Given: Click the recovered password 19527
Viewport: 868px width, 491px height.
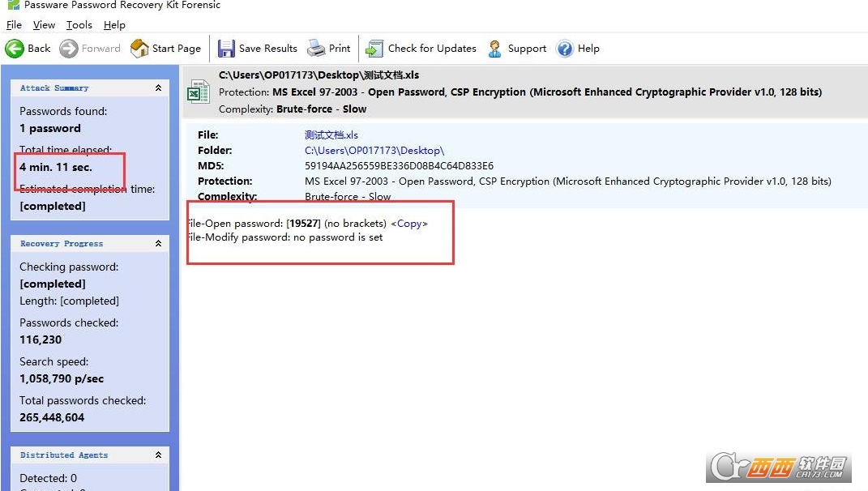Looking at the screenshot, I should [x=303, y=224].
